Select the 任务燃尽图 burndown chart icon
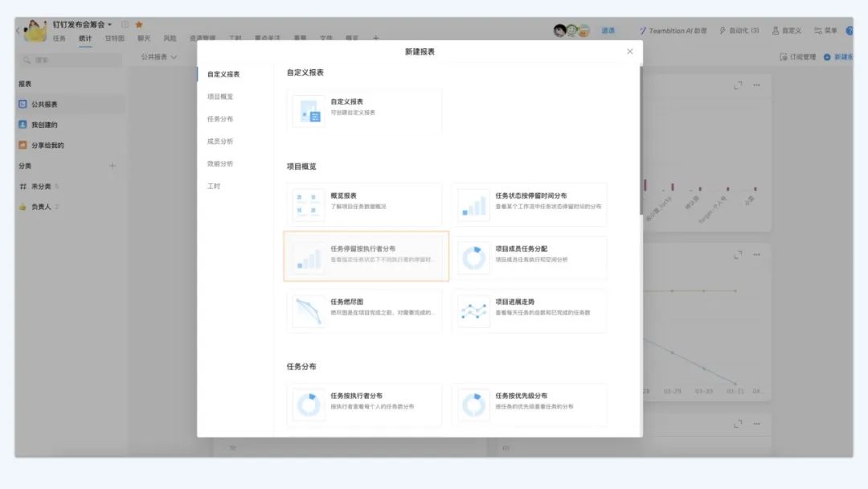The image size is (868, 489). click(308, 311)
